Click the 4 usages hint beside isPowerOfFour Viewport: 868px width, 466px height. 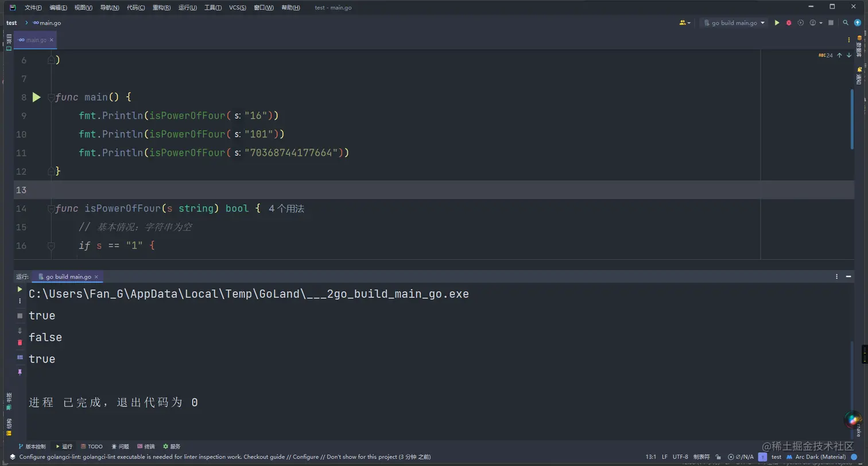(286, 209)
